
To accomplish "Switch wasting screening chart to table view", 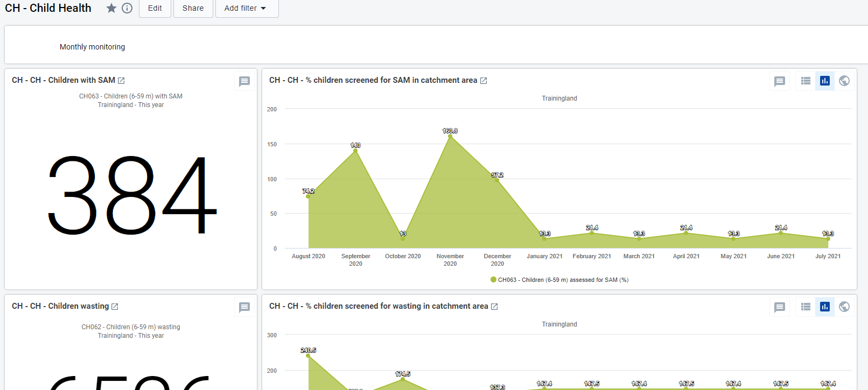I will tap(806, 307).
